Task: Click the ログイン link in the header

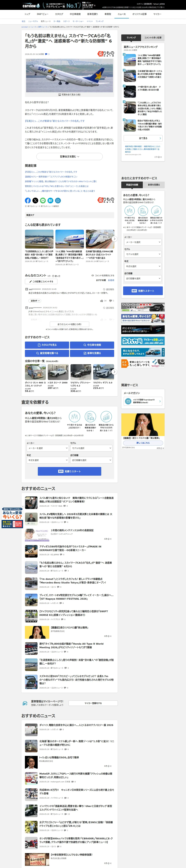Action: point(140,4)
